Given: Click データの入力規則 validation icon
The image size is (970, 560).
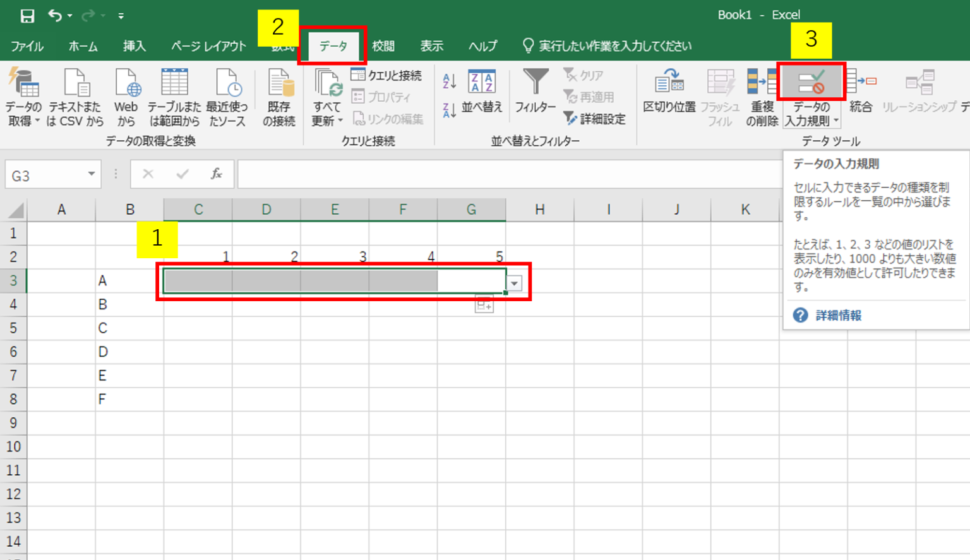Looking at the screenshot, I should click(811, 83).
